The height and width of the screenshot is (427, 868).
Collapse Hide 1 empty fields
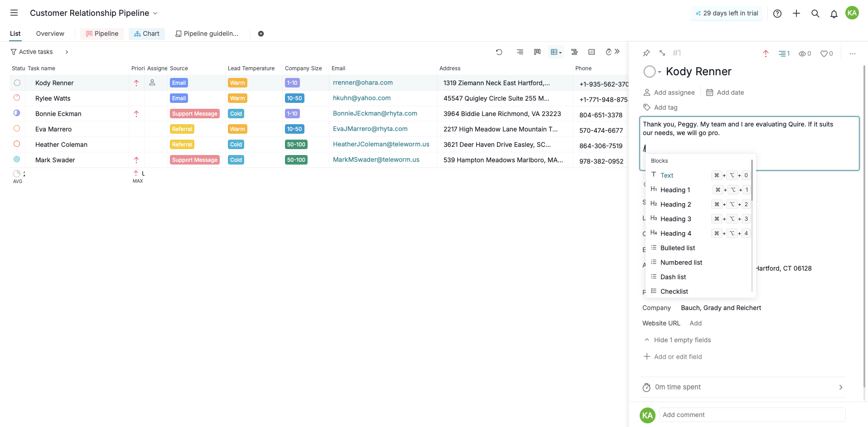[x=678, y=340]
